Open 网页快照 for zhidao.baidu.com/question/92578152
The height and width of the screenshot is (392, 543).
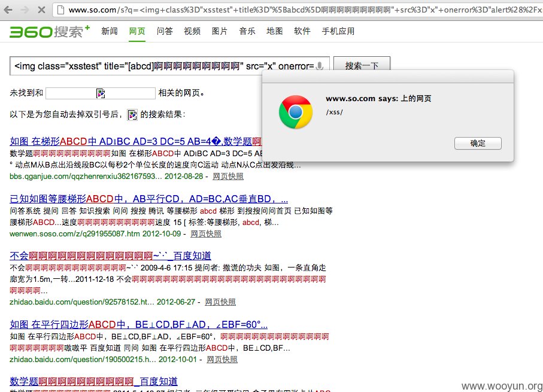[220, 302]
